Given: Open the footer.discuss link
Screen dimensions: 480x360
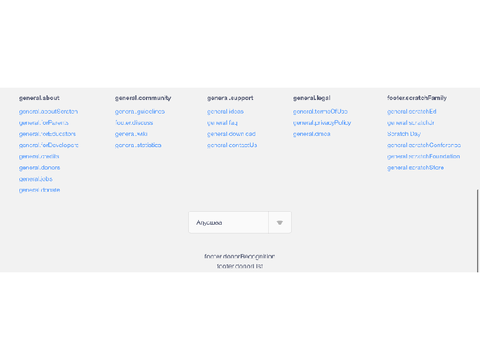Looking at the screenshot, I should pyautogui.click(x=134, y=123).
